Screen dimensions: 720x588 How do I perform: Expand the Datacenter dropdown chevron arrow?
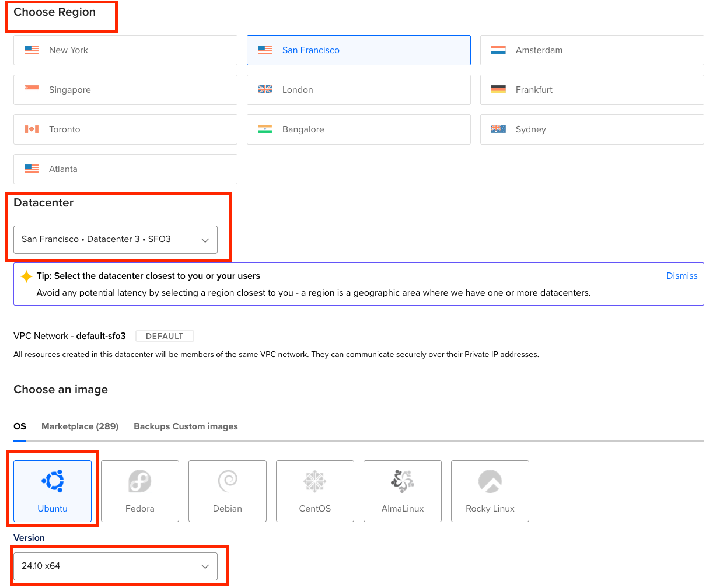click(205, 240)
